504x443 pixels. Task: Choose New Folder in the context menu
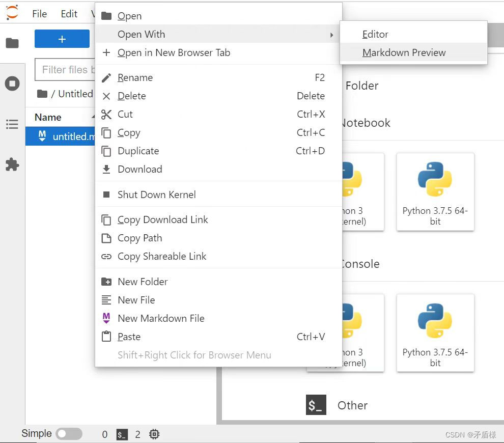[x=218, y=282]
